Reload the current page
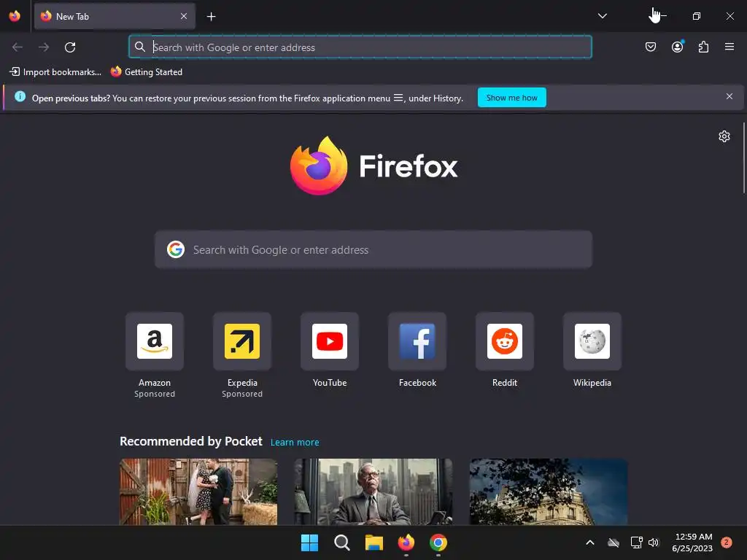 coord(70,47)
